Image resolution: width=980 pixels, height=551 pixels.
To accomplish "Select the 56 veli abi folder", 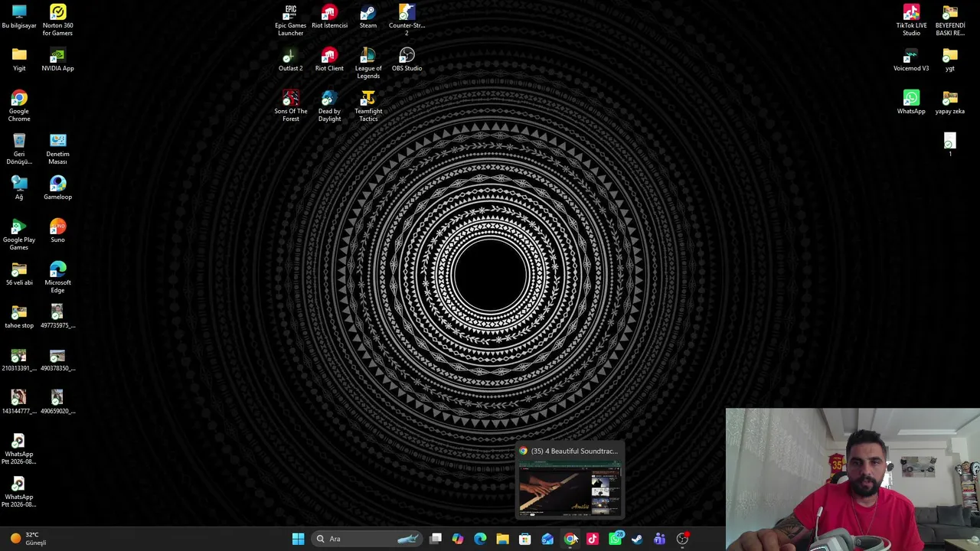I will pyautogui.click(x=19, y=274).
